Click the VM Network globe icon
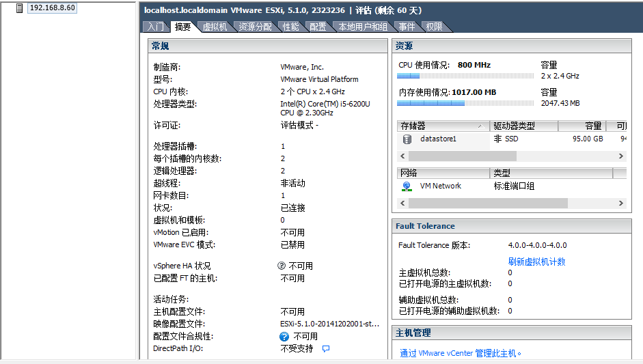The width and height of the screenshot is (643, 364). point(407,186)
